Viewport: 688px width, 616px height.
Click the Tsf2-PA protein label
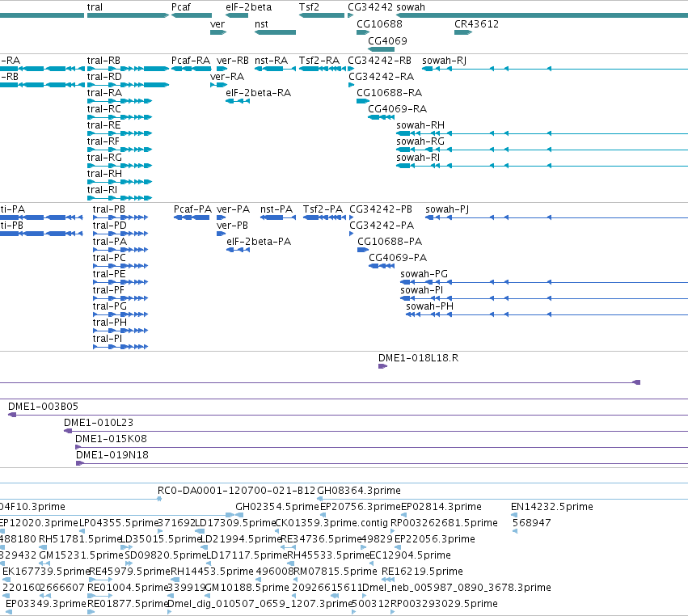[323, 209]
